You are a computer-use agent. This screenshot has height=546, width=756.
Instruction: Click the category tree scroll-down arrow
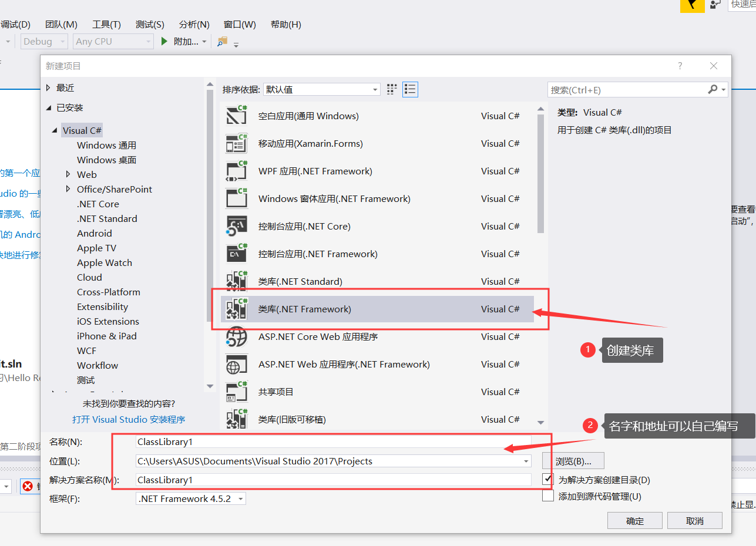coord(210,386)
